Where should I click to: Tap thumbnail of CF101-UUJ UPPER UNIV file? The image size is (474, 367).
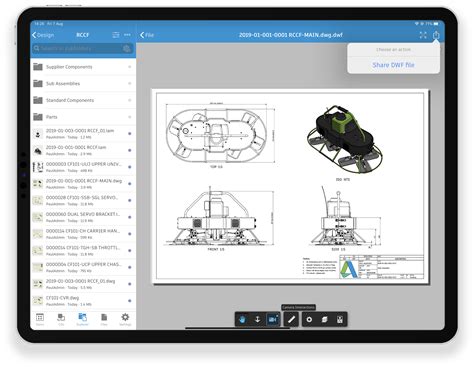[38, 167]
